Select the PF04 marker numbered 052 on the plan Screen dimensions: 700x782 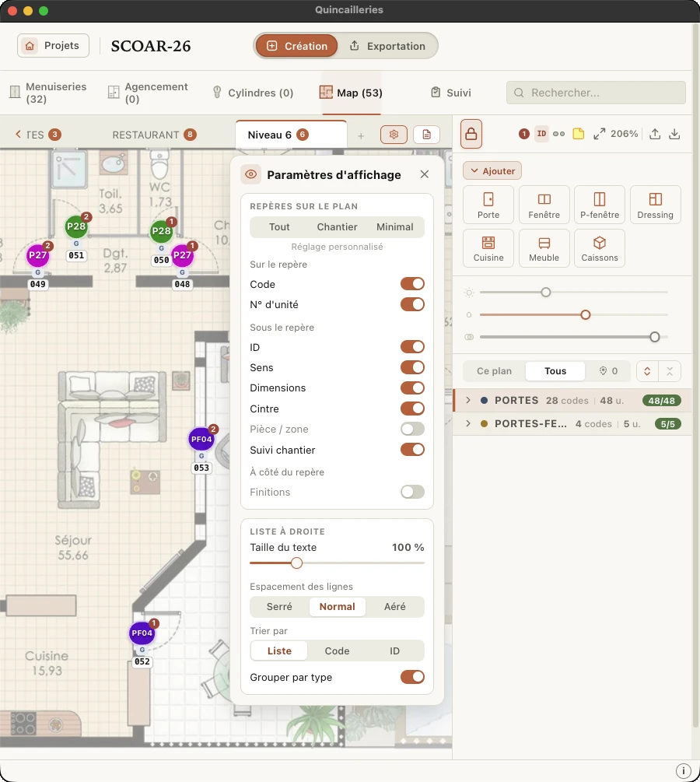coord(142,633)
